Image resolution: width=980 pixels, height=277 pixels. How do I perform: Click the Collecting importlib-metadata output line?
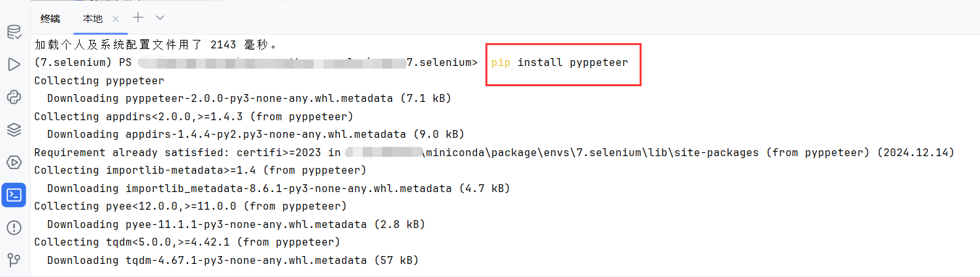tap(199, 171)
